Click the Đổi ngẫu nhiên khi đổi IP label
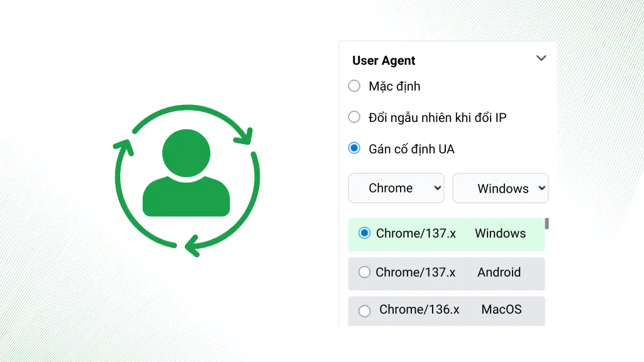 tap(438, 118)
